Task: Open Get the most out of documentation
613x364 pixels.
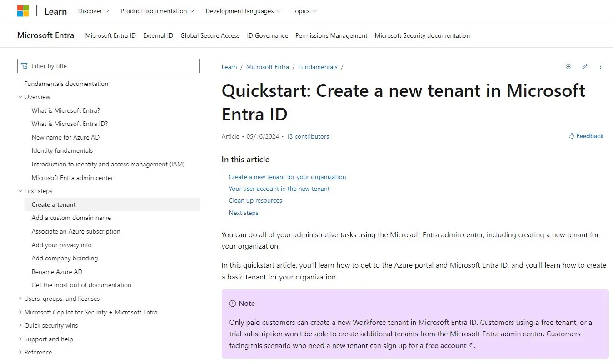Action: [x=81, y=285]
